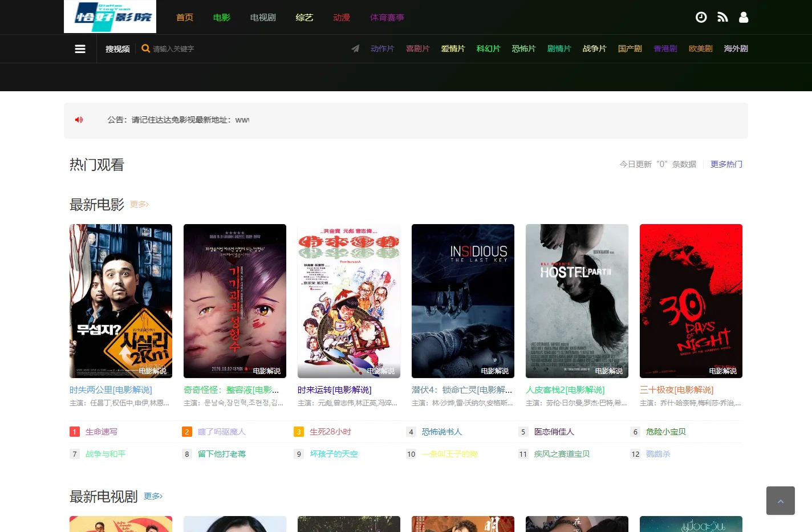Open ranked item 11 疾风之赛道宝贝
This screenshot has width=812, height=532.
(x=562, y=454)
